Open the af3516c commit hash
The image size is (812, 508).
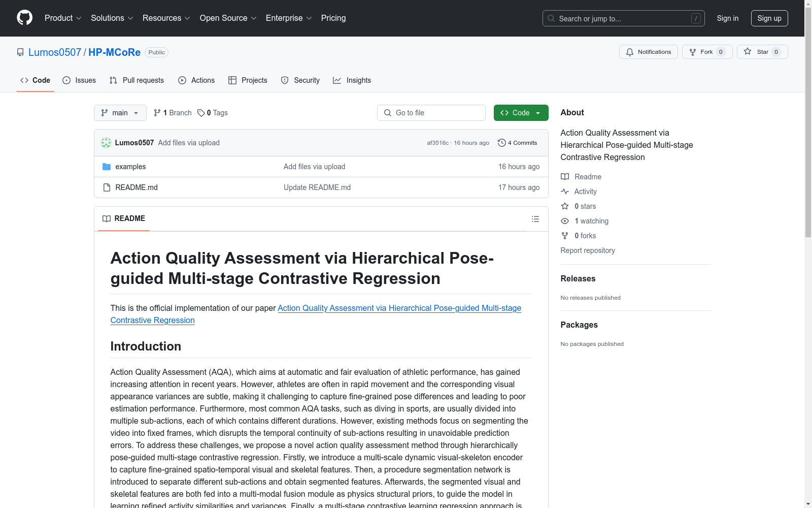click(437, 143)
